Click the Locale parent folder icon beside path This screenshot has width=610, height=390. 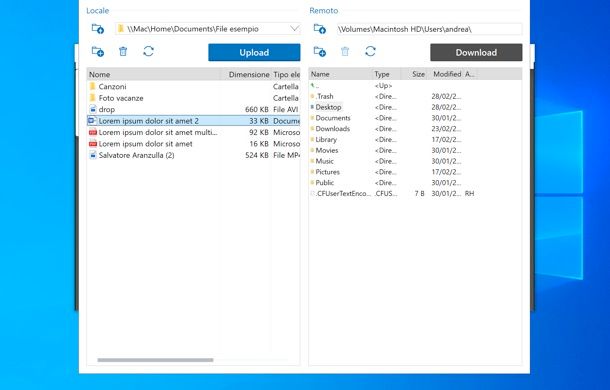click(x=98, y=29)
